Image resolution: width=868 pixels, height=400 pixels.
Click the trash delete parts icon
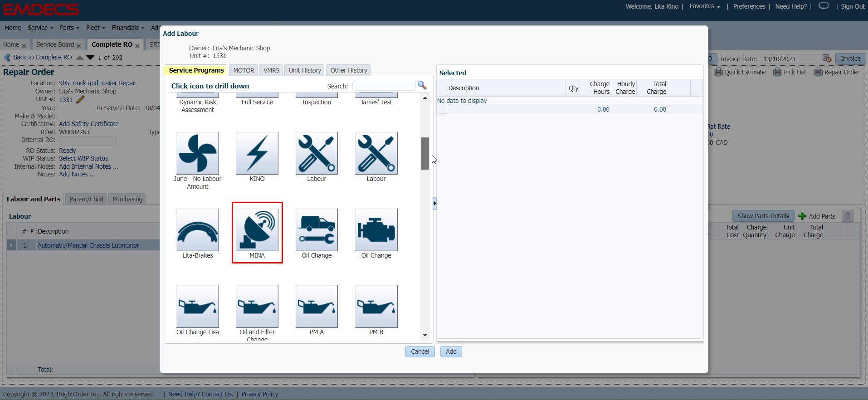pyautogui.click(x=848, y=216)
